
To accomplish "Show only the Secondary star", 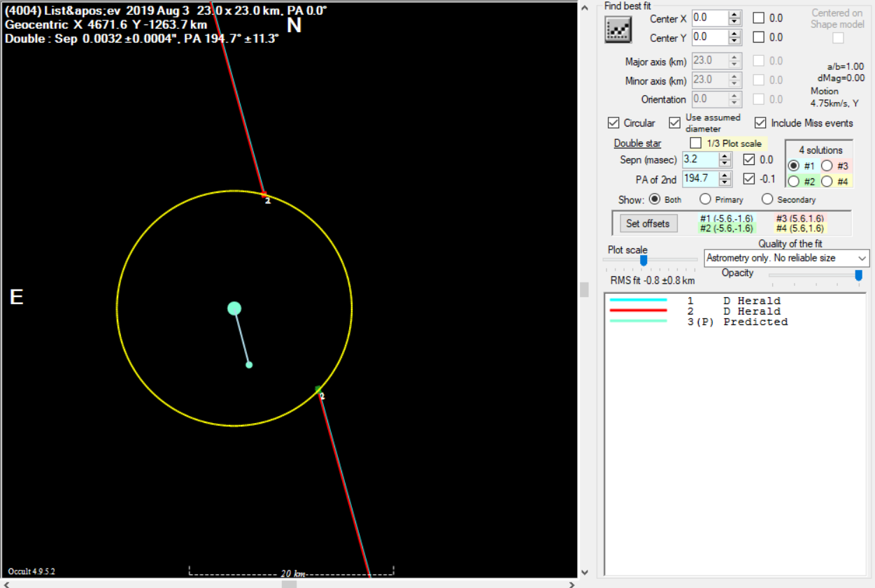I will coord(767,199).
